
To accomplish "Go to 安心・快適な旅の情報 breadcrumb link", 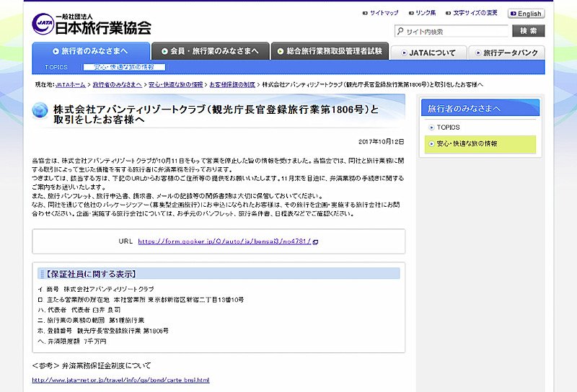I will (175, 84).
